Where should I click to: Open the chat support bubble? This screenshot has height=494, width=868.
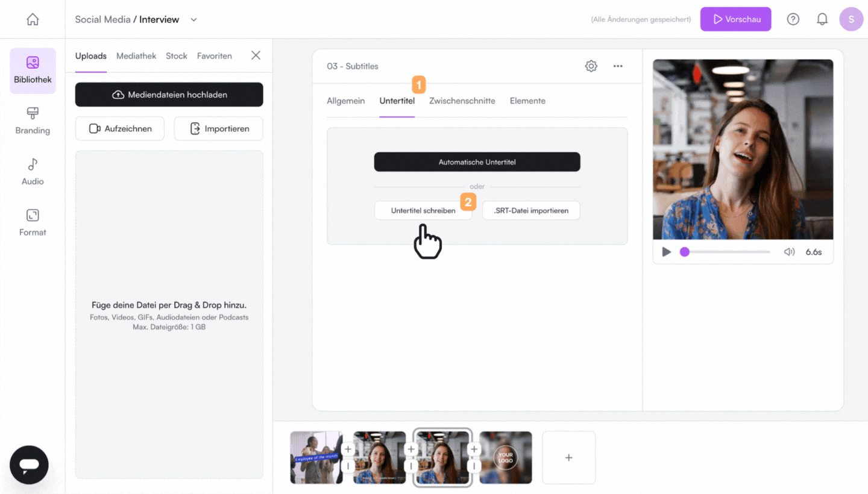click(x=29, y=464)
